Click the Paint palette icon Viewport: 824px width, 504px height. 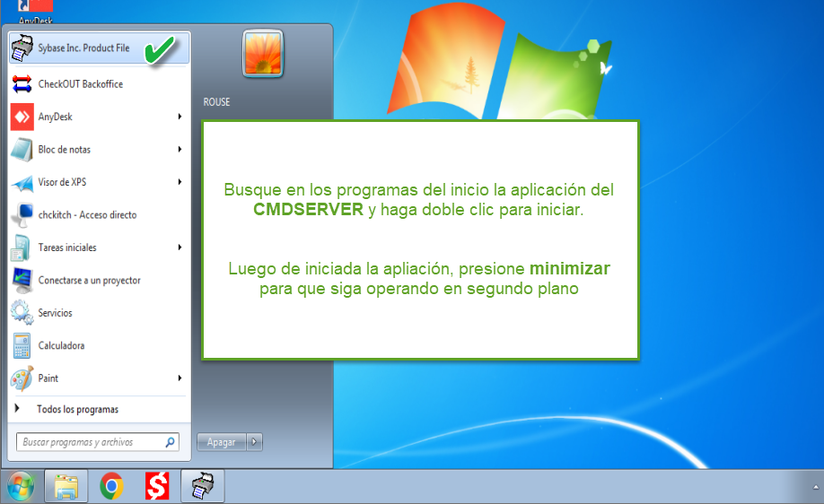tap(22, 378)
